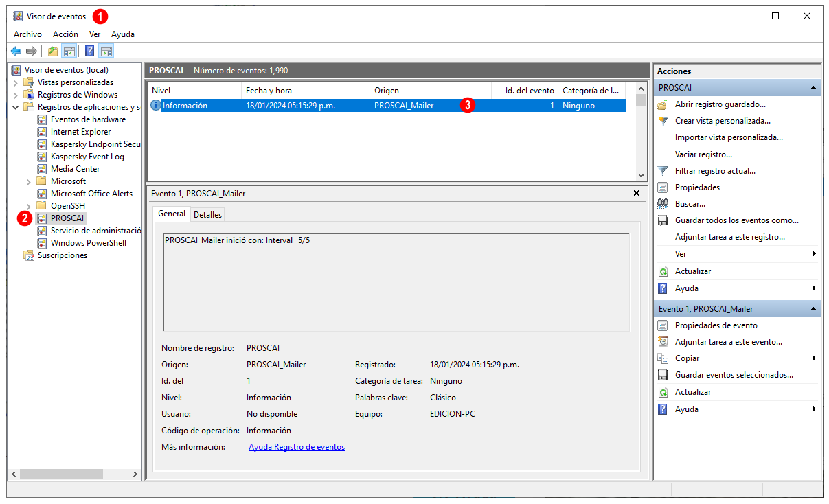Click the event list scrollbar up arrow
This screenshot has width=829, height=504.
641,89
